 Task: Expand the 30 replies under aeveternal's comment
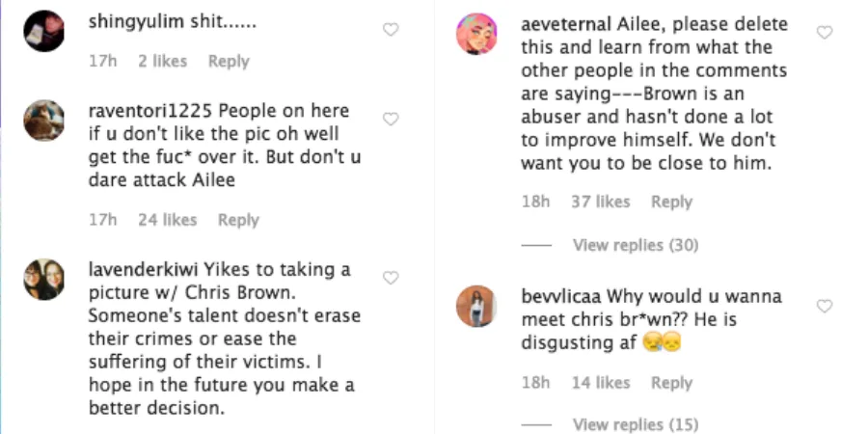635,245
